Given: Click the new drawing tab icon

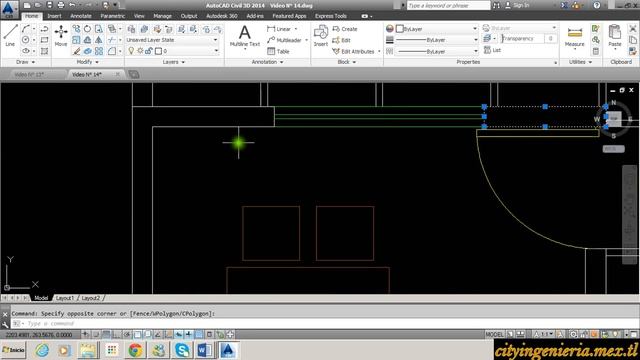Looking at the screenshot, I should pyautogui.click(x=133, y=74).
